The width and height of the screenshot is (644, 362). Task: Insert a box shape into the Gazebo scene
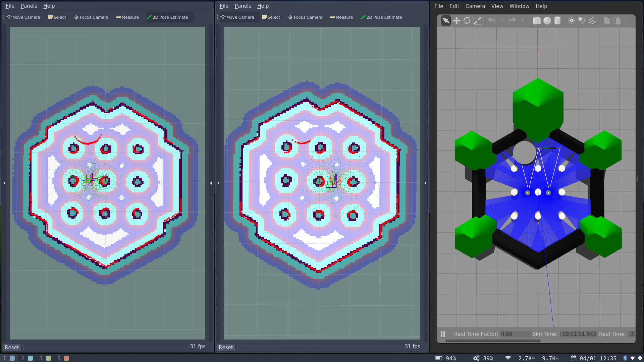point(537,20)
